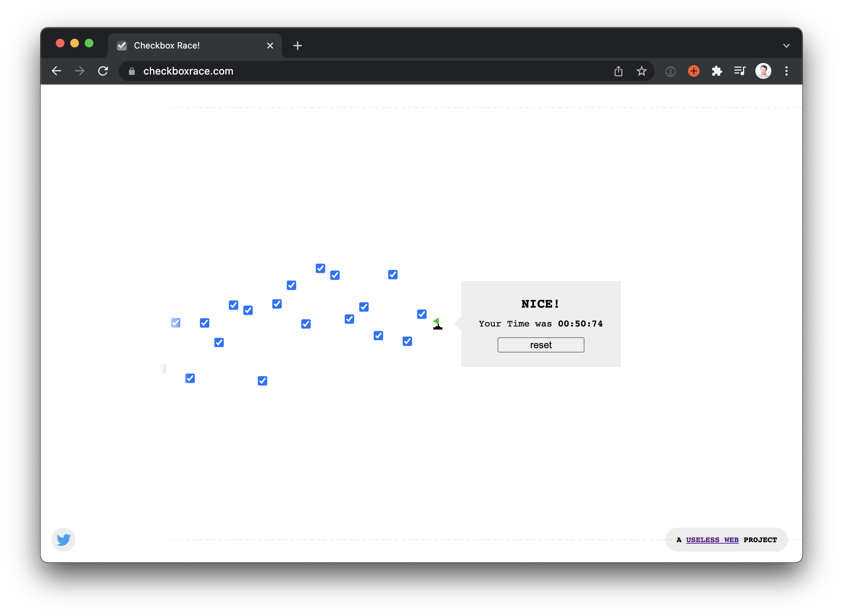Click the NICE! heading
Screen dimensions: 843x616
(540, 304)
